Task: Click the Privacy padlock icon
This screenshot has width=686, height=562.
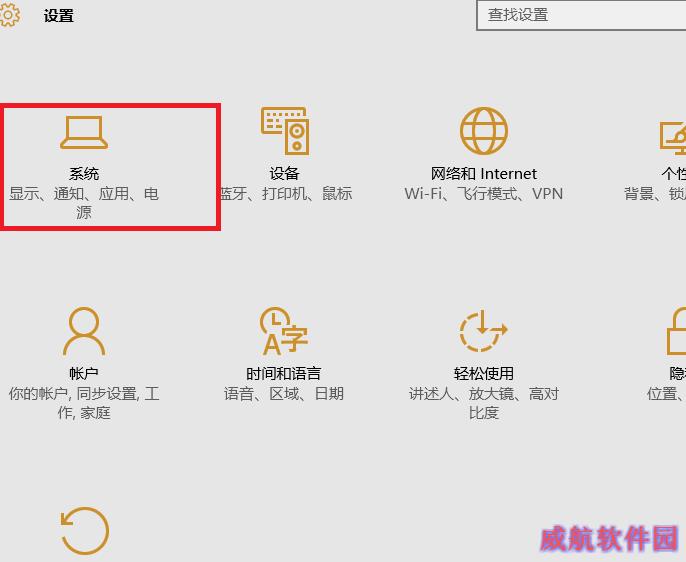Action: (676, 331)
